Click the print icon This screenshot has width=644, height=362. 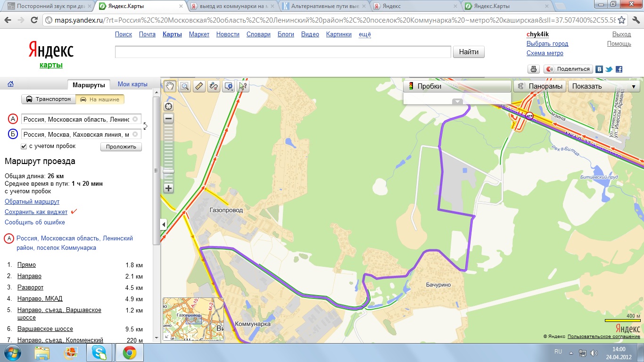click(534, 69)
